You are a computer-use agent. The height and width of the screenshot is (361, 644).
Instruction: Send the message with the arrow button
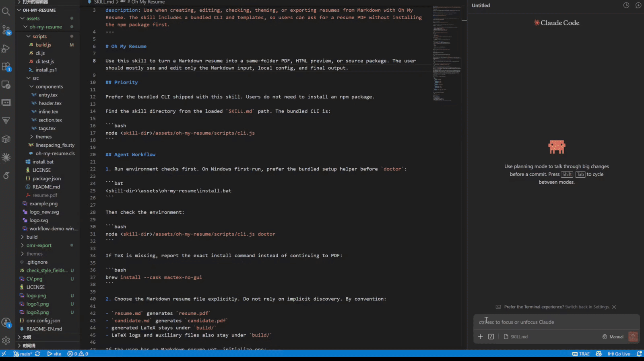pos(633,336)
